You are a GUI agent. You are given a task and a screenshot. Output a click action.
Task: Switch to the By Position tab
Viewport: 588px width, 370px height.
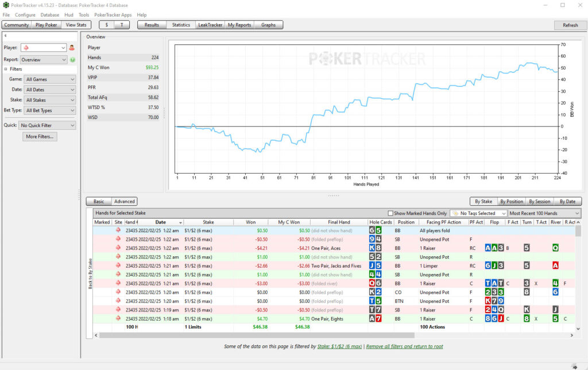click(x=512, y=202)
